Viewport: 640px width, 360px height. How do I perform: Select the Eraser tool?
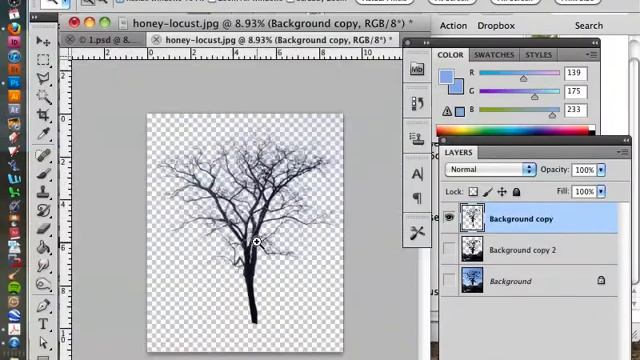tap(43, 229)
